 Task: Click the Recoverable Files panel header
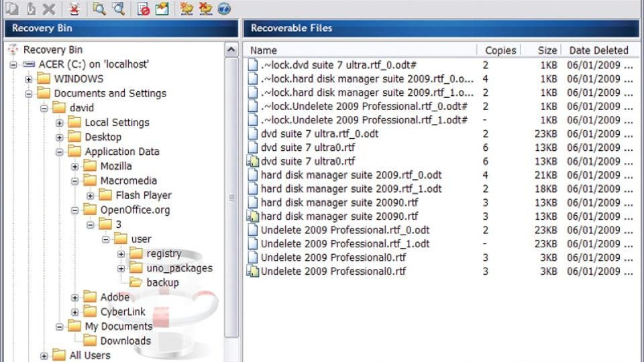coord(441,28)
